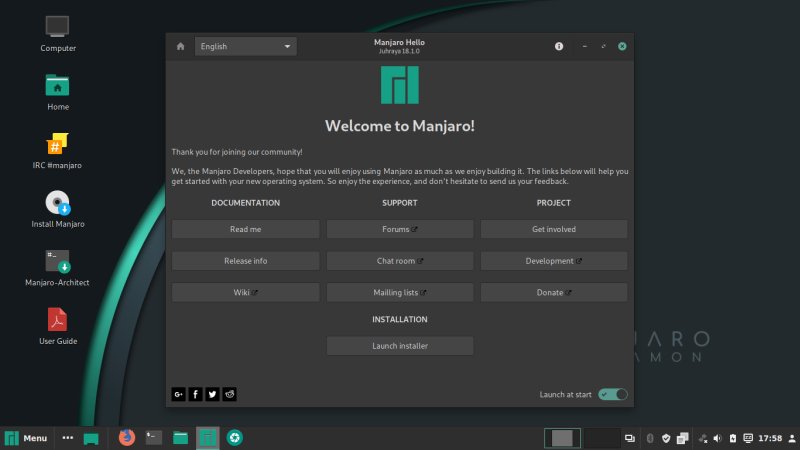The width and height of the screenshot is (800, 450).
Task: Open Release info
Action: point(245,261)
